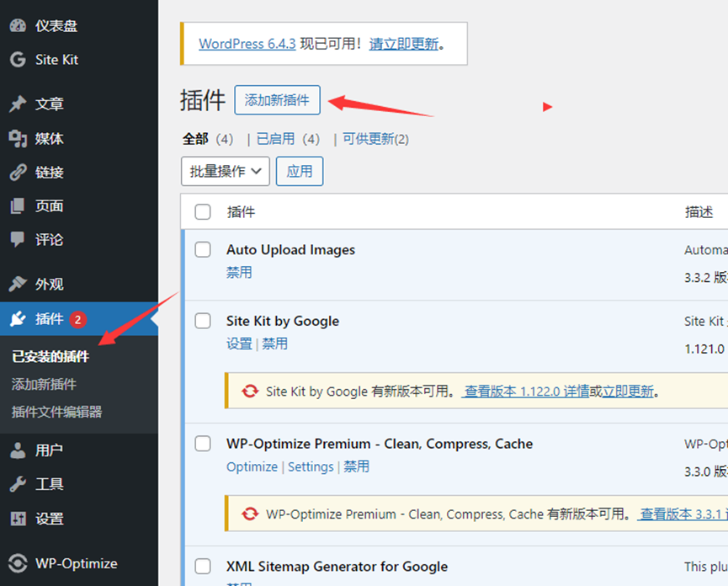Click the XML Sitemap Generator for Google name
Viewport: 728px width, 586px height.
pos(337,567)
